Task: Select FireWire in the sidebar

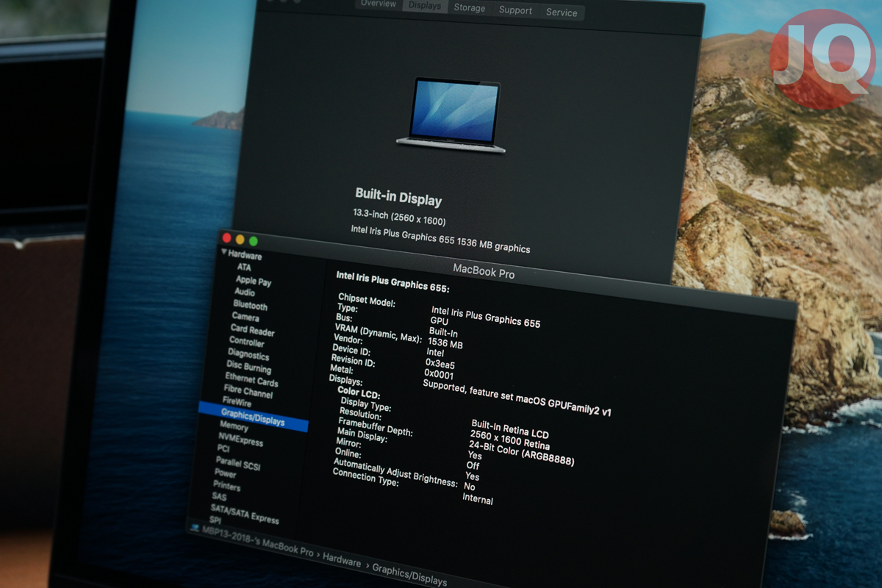Action: click(237, 402)
